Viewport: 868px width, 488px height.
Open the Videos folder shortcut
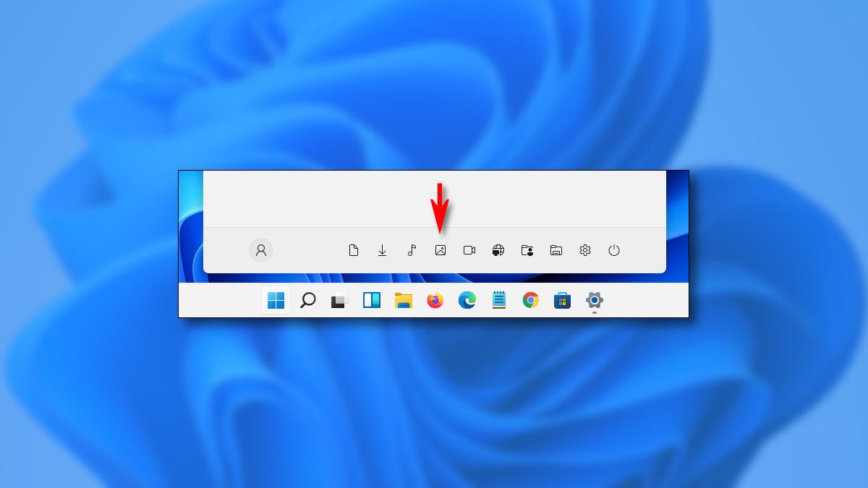(x=469, y=251)
